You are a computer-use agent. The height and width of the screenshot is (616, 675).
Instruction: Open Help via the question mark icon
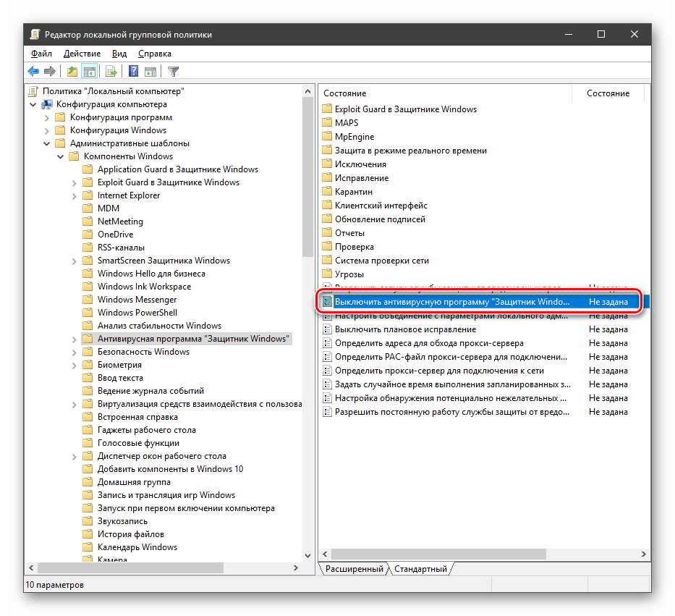(x=133, y=71)
